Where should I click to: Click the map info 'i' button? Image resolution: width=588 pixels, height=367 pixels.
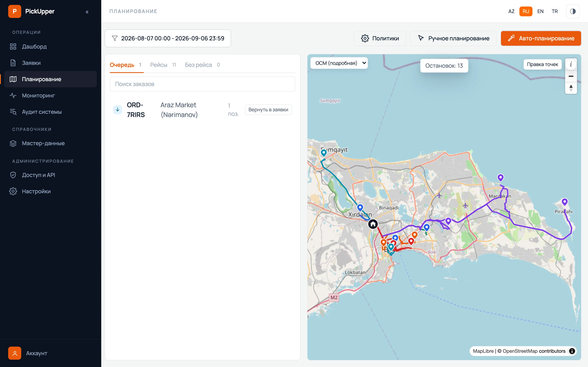pyautogui.click(x=571, y=64)
